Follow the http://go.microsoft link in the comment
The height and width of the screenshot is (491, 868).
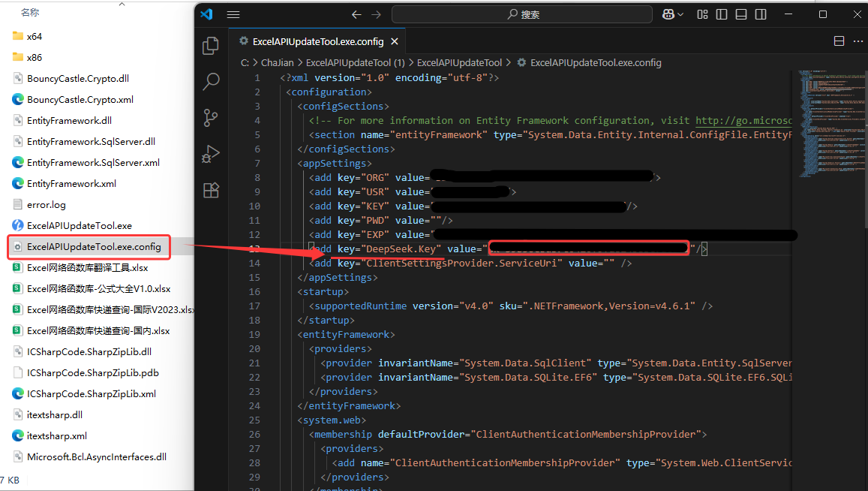pyautogui.click(x=743, y=121)
